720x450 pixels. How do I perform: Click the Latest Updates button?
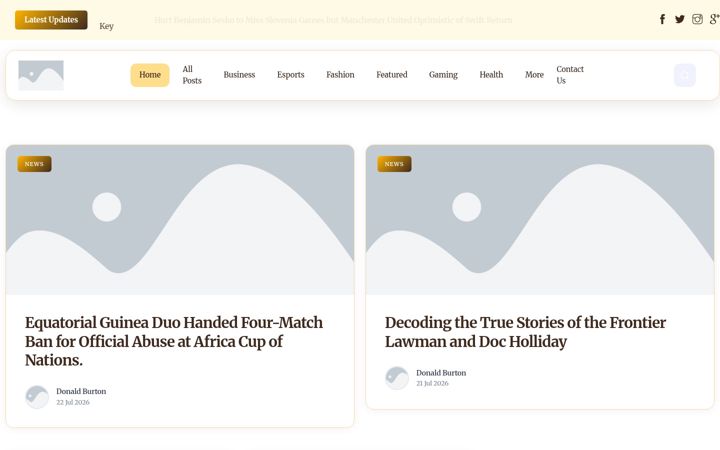pyautogui.click(x=51, y=20)
